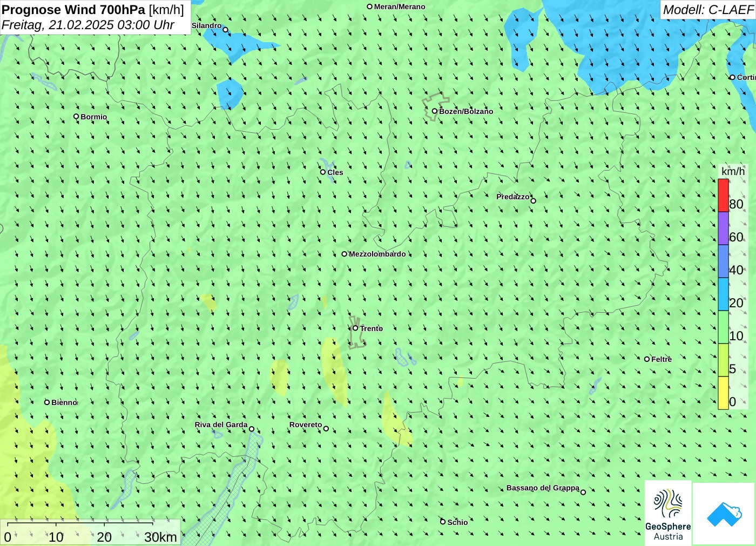Click the date 'Freitag, 21.02.2025 03:00 Uhr'
The height and width of the screenshot is (546, 756).
[88, 25]
